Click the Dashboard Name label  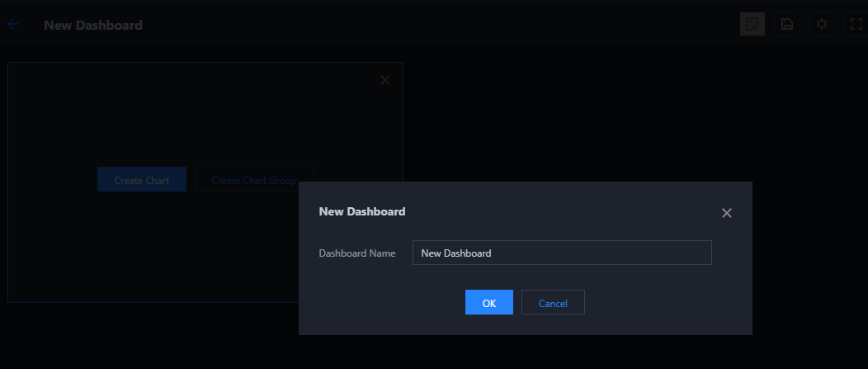click(357, 253)
